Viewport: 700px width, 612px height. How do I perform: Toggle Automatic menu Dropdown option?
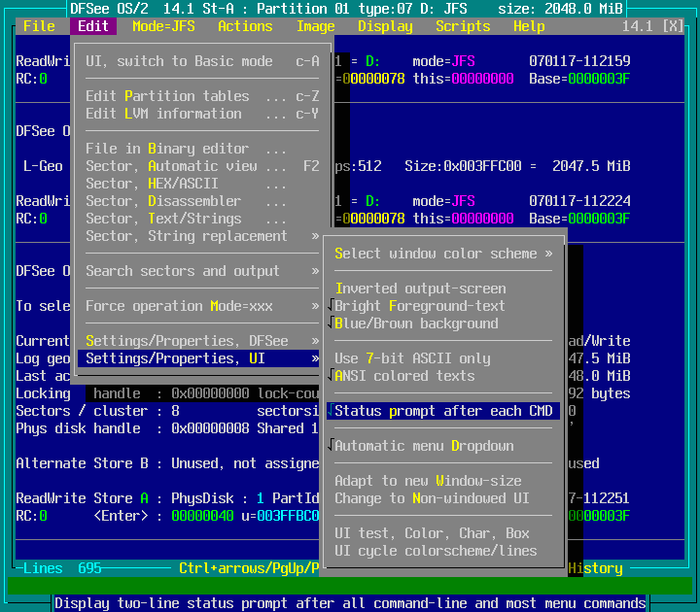click(443, 446)
